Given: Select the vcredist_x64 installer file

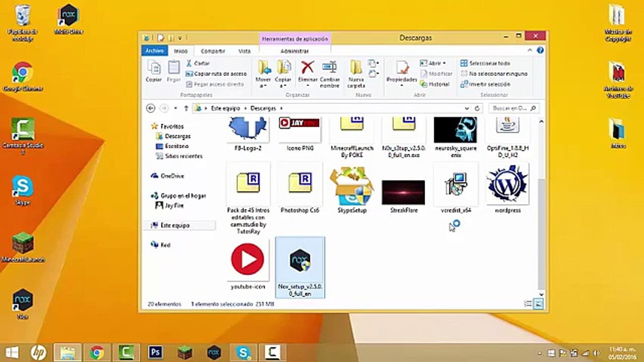Looking at the screenshot, I should click(x=456, y=189).
